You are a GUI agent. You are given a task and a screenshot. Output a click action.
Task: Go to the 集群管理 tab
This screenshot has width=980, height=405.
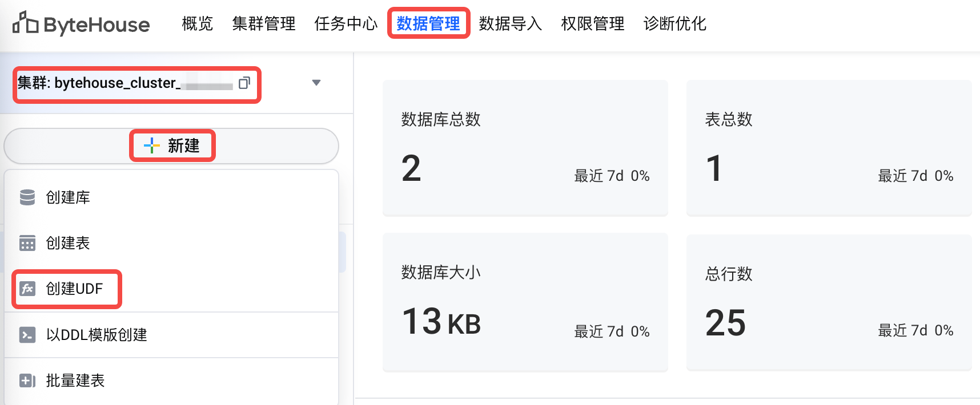tap(264, 23)
